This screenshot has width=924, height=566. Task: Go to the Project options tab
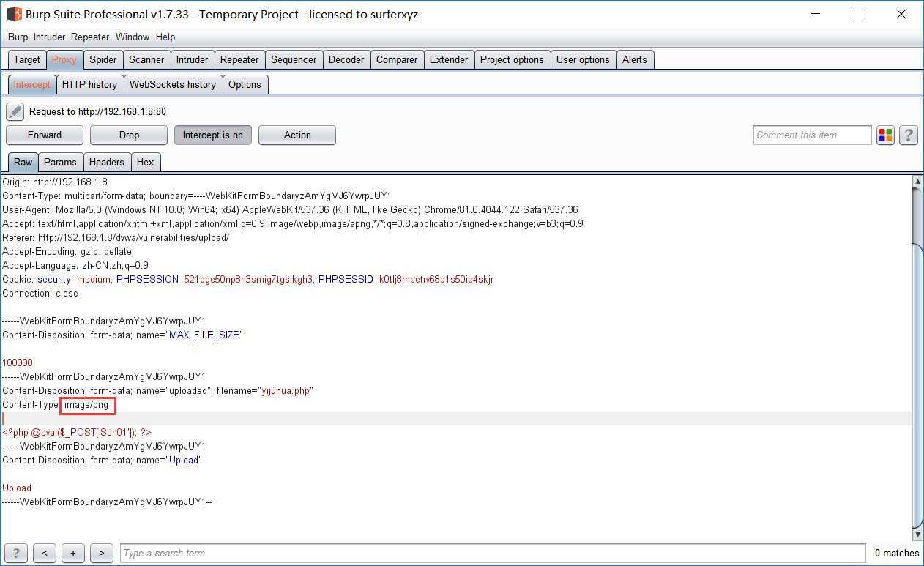(x=512, y=59)
